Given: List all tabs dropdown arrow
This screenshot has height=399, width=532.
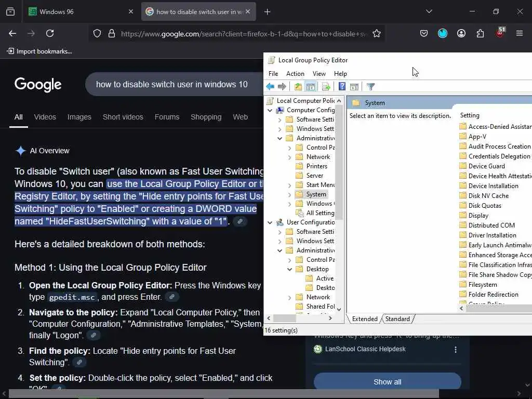Looking at the screenshot, I should coord(429,11).
